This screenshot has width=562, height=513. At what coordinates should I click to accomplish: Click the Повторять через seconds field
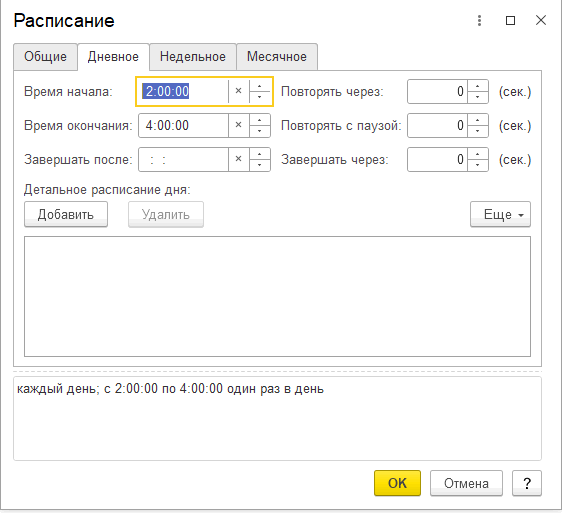[437, 91]
